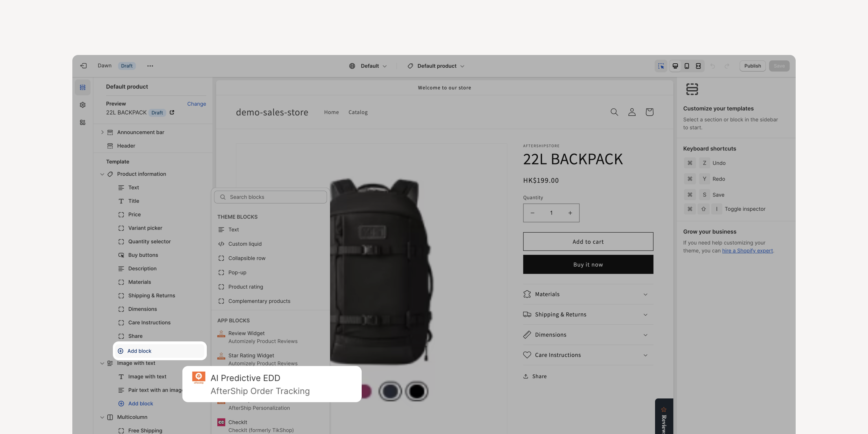Switch to fullscreen preview icon

point(698,66)
